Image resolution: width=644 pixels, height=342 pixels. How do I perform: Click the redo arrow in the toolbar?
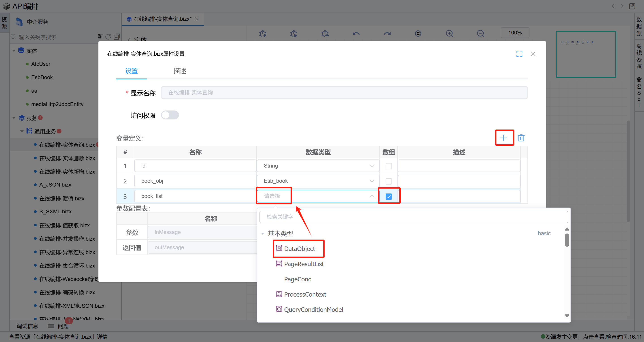pyautogui.click(x=387, y=33)
